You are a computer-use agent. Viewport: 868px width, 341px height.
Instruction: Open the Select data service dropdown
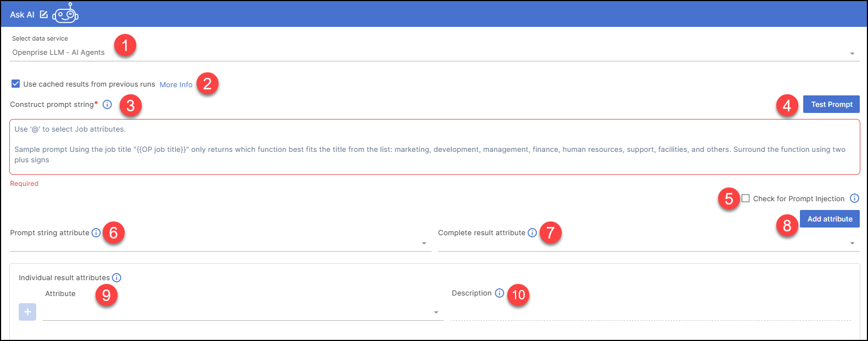click(435, 53)
